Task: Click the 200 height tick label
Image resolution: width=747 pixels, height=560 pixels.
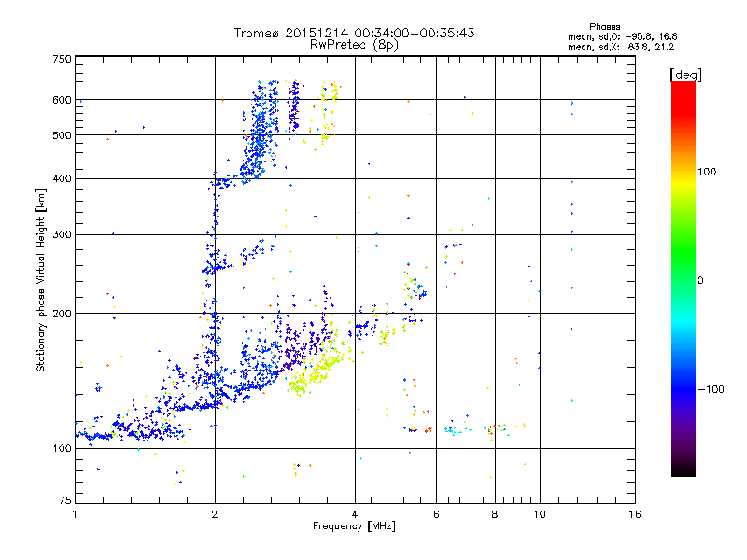Action: point(62,314)
